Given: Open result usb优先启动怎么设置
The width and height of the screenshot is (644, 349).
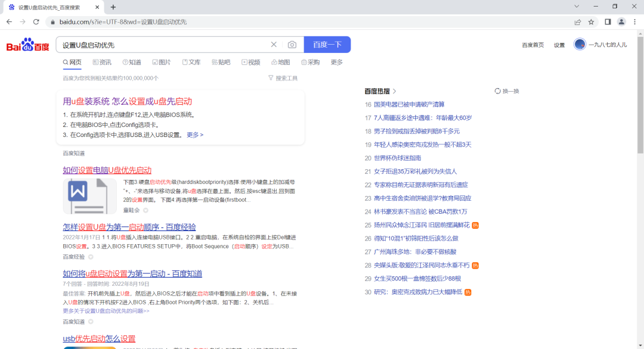Looking at the screenshot, I should pyautogui.click(x=99, y=339).
